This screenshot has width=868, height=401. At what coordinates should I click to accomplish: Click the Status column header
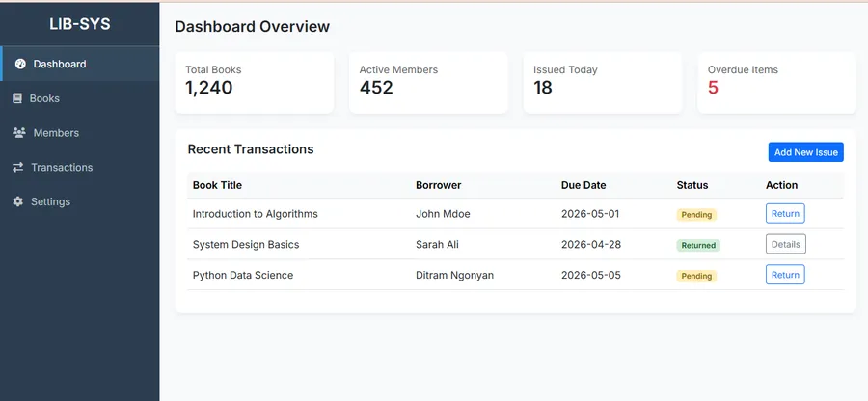(692, 185)
